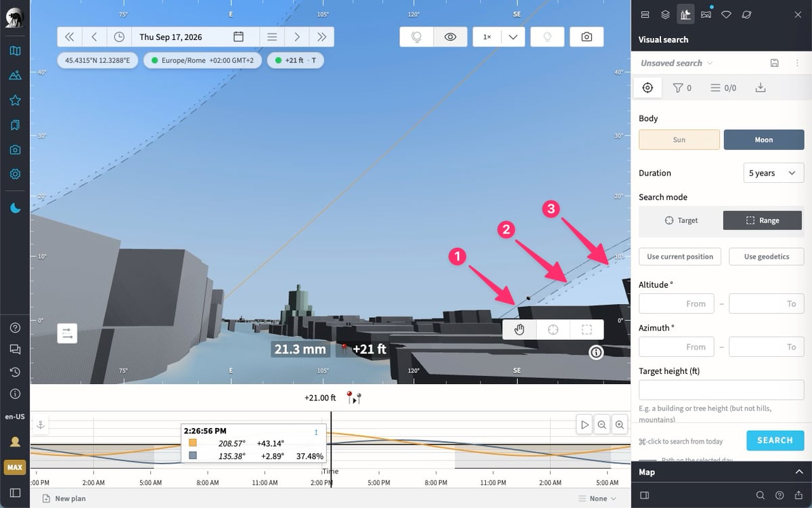Screen dimensions: 812x508
Task: Open the history clock icon in sidebar
Action: click(15, 372)
